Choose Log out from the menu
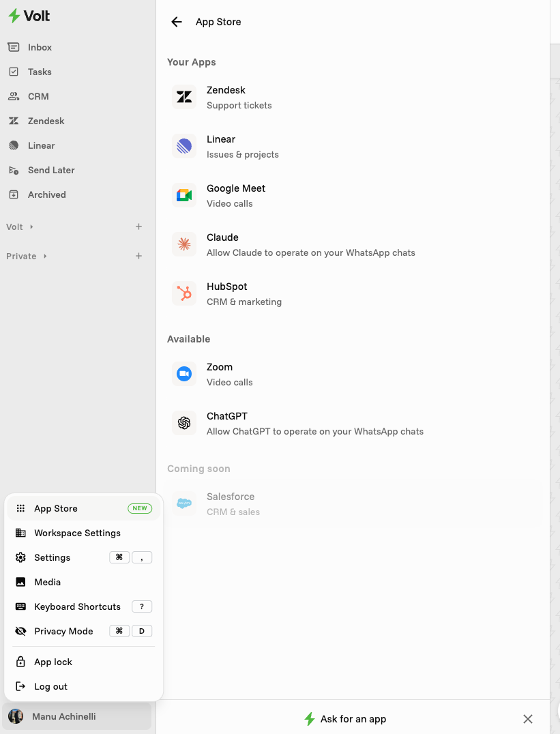The height and width of the screenshot is (734, 560). (x=84, y=686)
